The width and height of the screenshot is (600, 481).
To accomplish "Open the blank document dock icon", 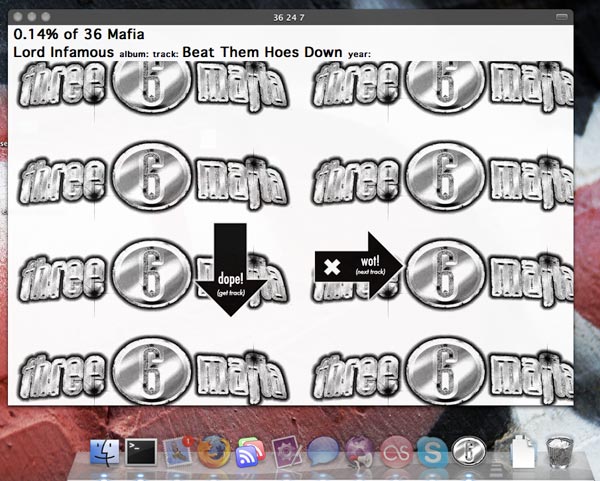I will pos(523,451).
